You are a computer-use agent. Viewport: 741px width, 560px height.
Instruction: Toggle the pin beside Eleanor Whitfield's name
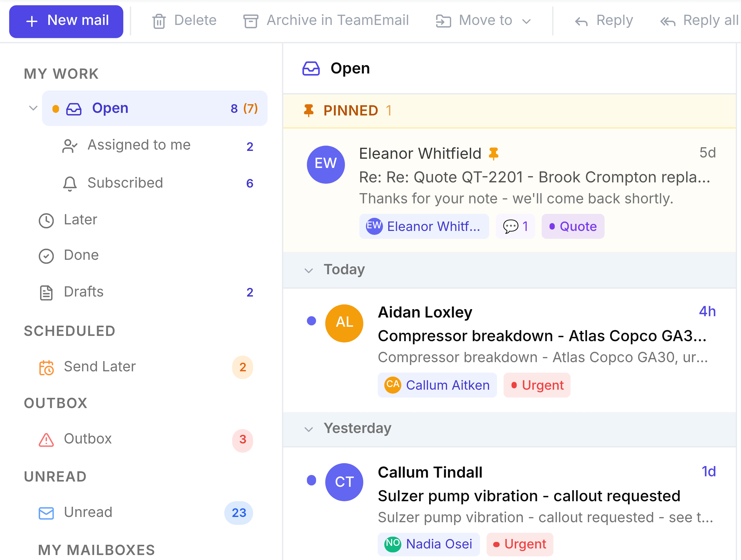[493, 154]
